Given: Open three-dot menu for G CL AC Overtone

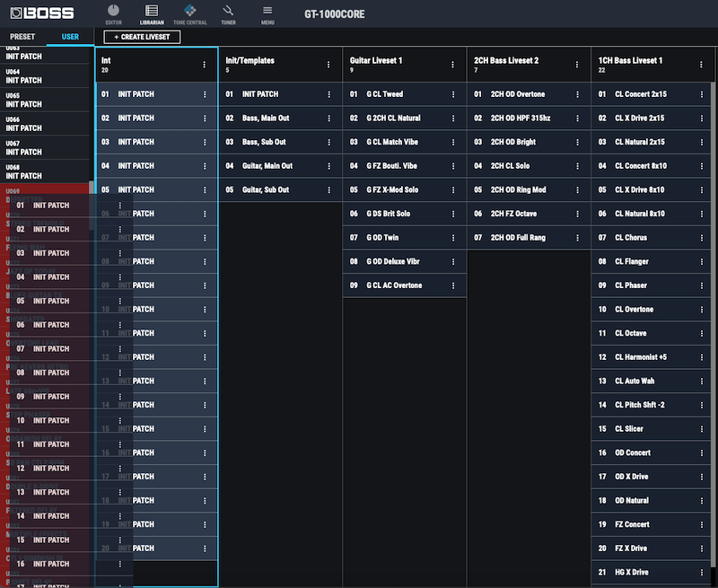Looking at the screenshot, I should pos(453,285).
